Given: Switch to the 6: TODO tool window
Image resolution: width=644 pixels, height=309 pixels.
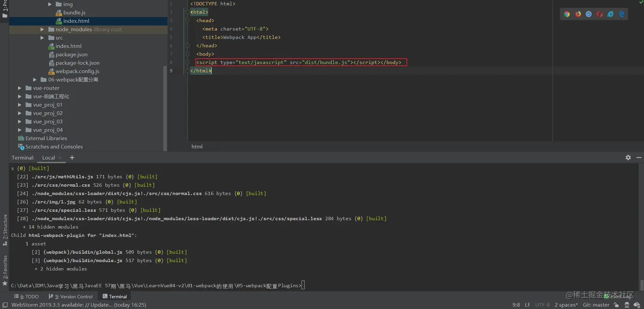Looking at the screenshot, I should [x=26, y=297].
